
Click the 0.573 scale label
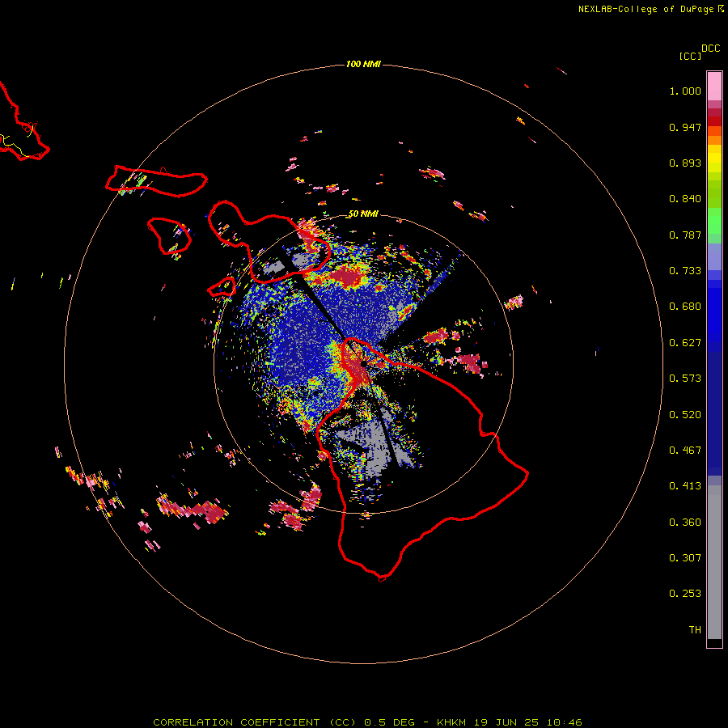coord(685,379)
